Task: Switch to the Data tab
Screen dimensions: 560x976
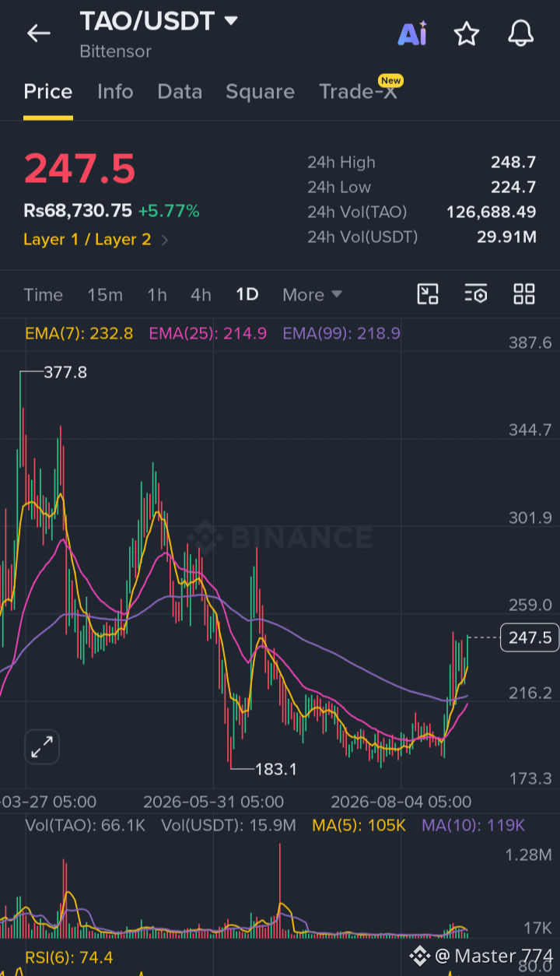Action: point(180,92)
